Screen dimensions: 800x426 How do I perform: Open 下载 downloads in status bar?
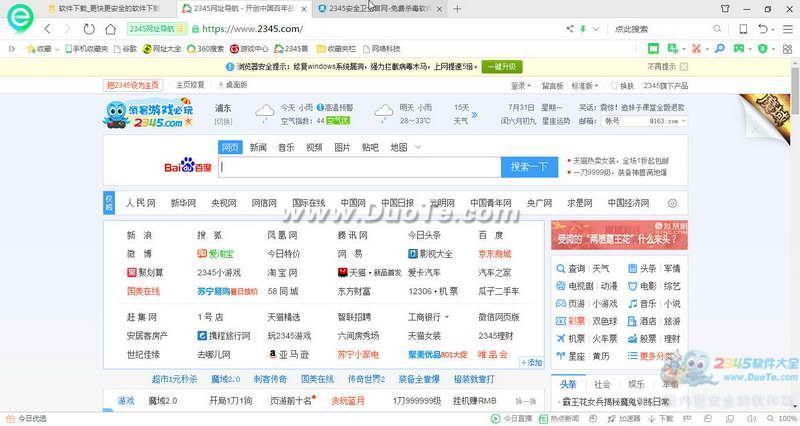tap(661, 419)
